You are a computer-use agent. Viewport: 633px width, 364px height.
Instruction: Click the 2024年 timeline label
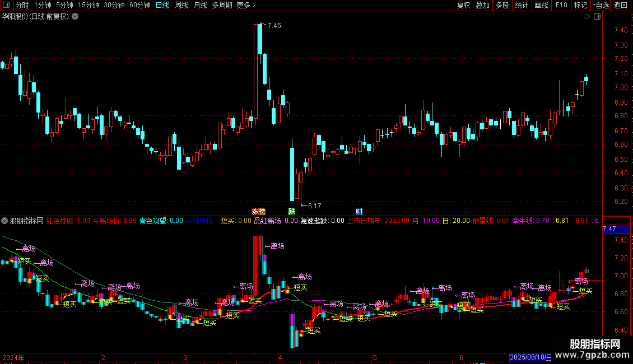pos(13,357)
